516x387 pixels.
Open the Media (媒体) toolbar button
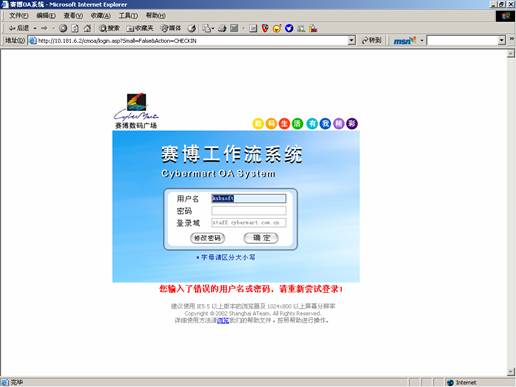(x=171, y=28)
